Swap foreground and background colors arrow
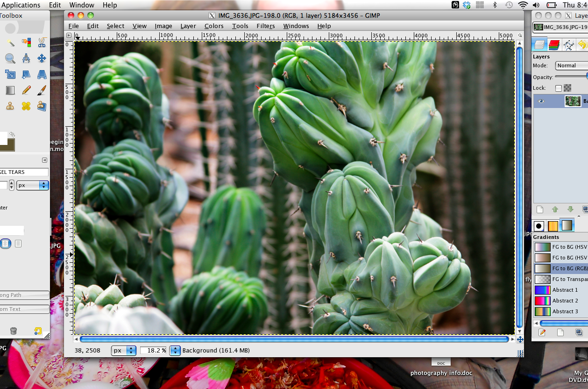The width and height of the screenshot is (588, 389). click(x=12, y=135)
